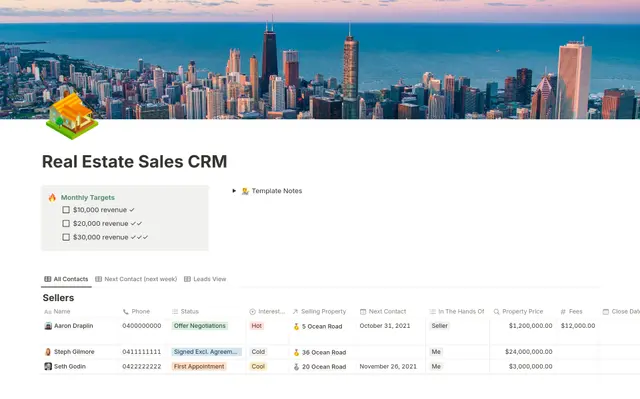Click the Template Notes person emoji icon

tap(245, 191)
